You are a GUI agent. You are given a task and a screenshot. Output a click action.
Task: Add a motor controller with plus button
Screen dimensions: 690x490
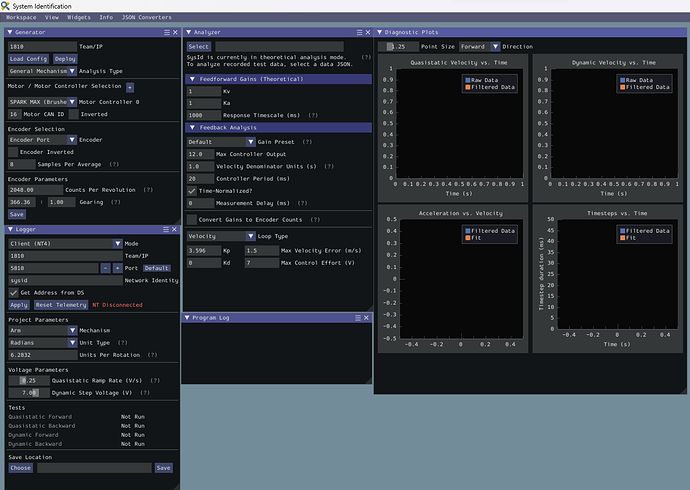(130, 87)
